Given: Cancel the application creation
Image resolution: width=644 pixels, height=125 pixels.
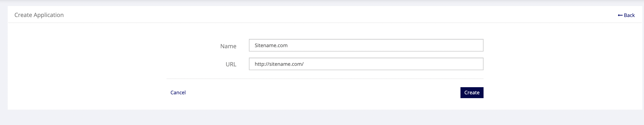Looking at the screenshot, I should (178, 93).
